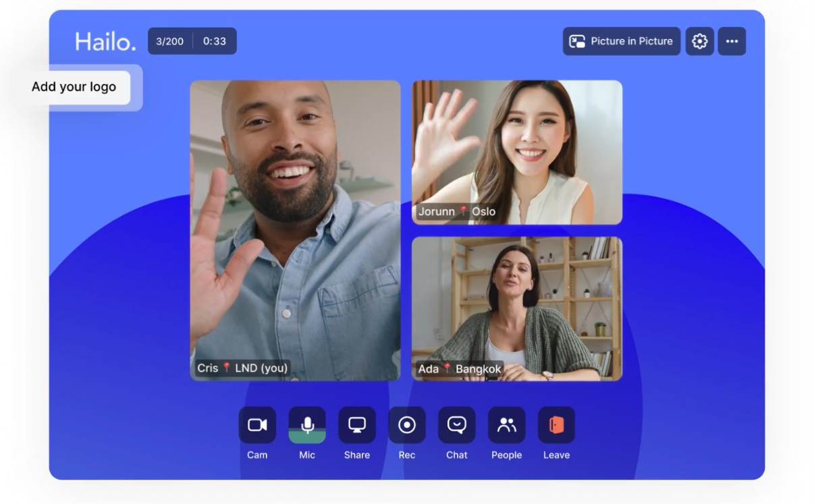
Task: Leave the meeting via Leave icon
Action: 556,425
